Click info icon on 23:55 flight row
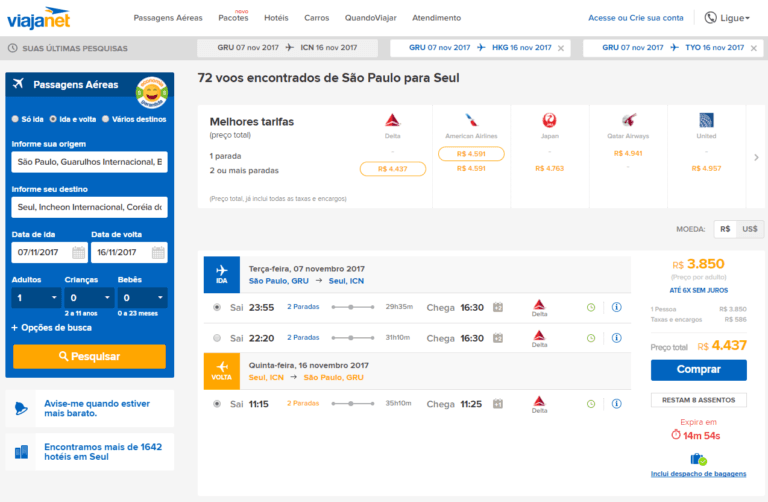Screen dimensions: 768x502 coord(616,307)
